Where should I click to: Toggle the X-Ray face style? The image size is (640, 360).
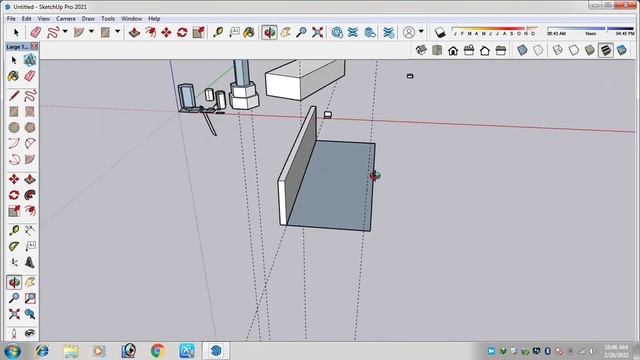[x=522, y=50]
